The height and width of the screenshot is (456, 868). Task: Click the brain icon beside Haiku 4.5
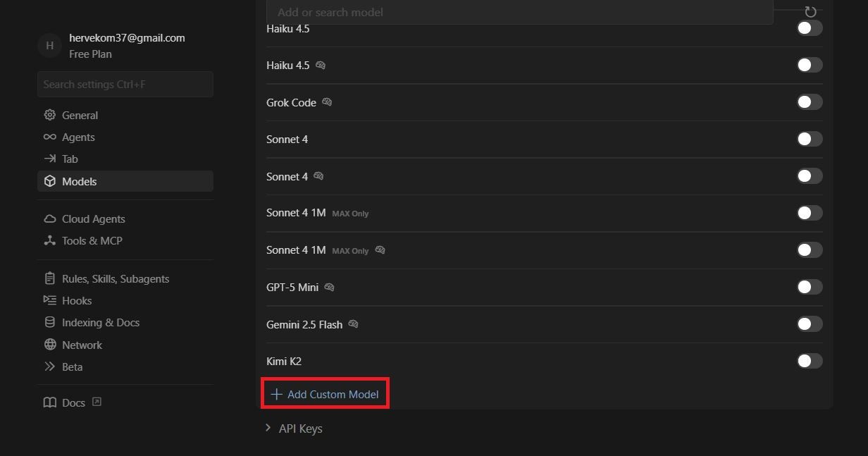point(321,65)
